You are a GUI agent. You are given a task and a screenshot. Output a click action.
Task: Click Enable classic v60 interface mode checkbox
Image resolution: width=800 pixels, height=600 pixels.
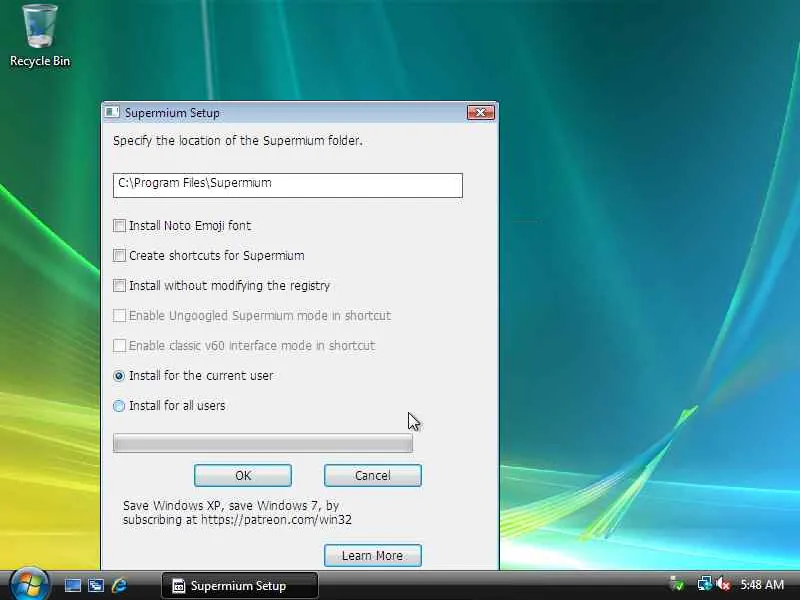point(119,346)
